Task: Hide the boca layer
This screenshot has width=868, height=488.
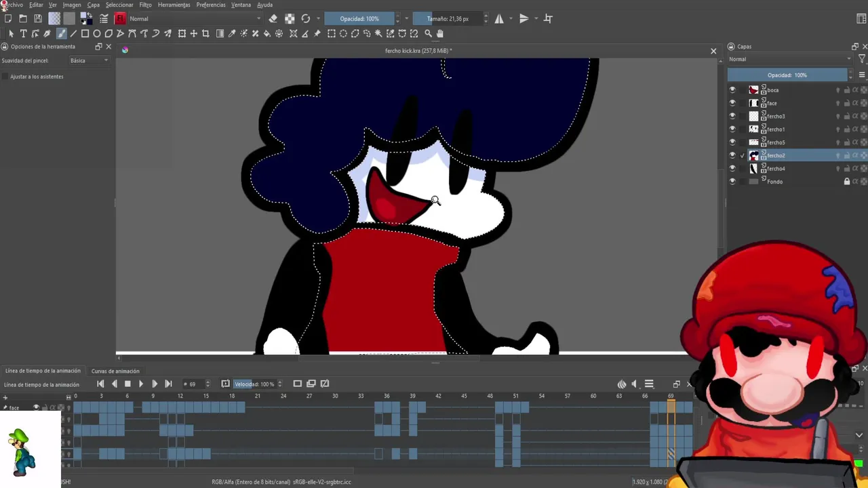Action: tap(732, 89)
